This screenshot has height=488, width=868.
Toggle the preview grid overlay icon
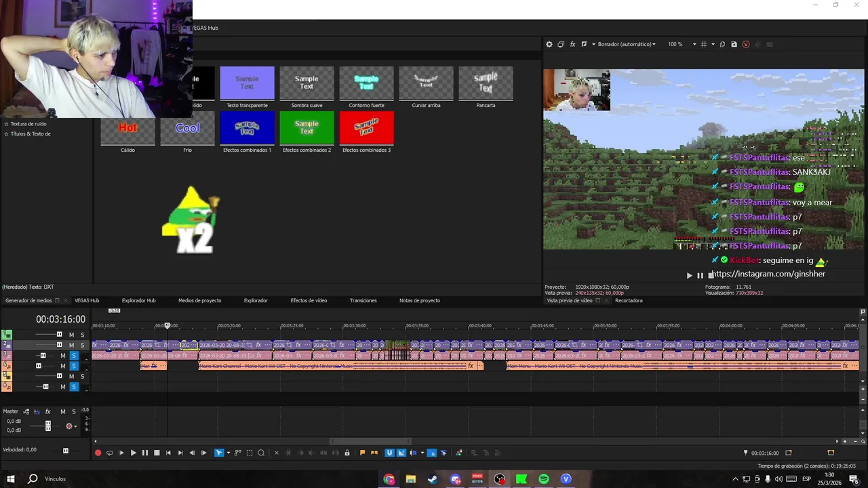tap(704, 44)
